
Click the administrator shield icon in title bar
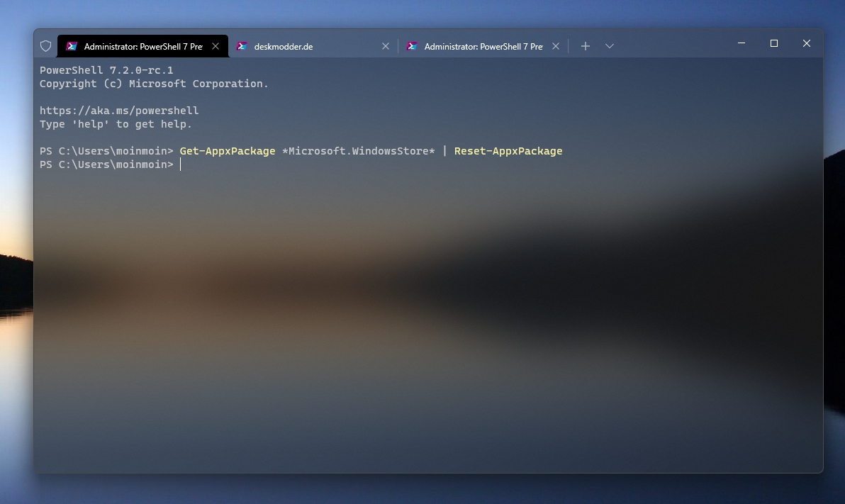(46, 46)
